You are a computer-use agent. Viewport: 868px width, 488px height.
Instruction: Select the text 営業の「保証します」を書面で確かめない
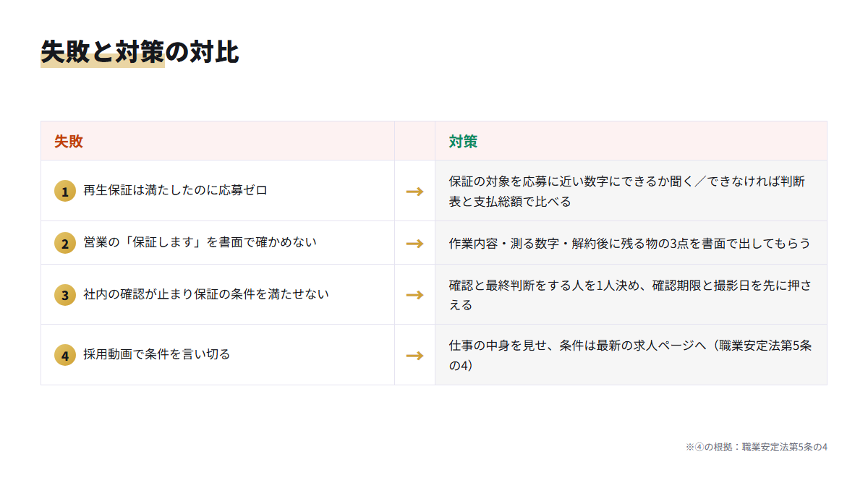tap(200, 243)
